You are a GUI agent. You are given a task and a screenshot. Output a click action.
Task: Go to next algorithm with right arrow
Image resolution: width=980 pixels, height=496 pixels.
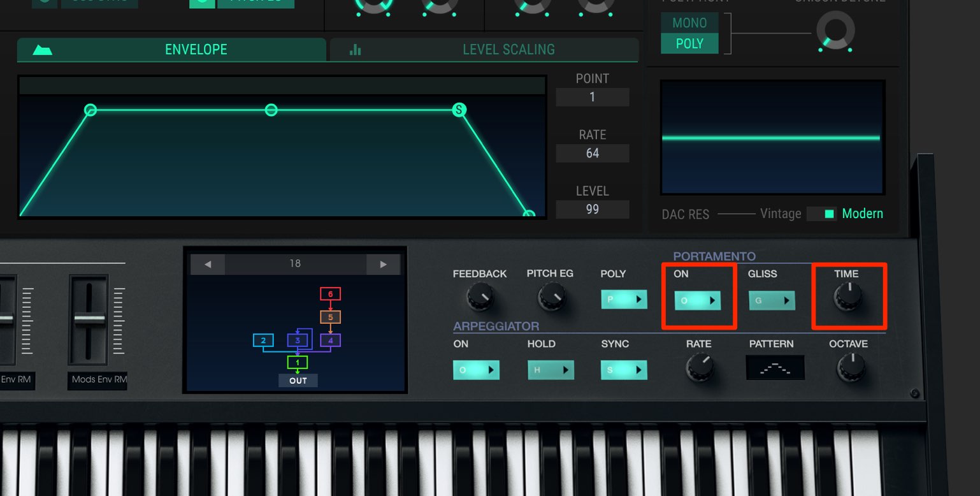(383, 264)
